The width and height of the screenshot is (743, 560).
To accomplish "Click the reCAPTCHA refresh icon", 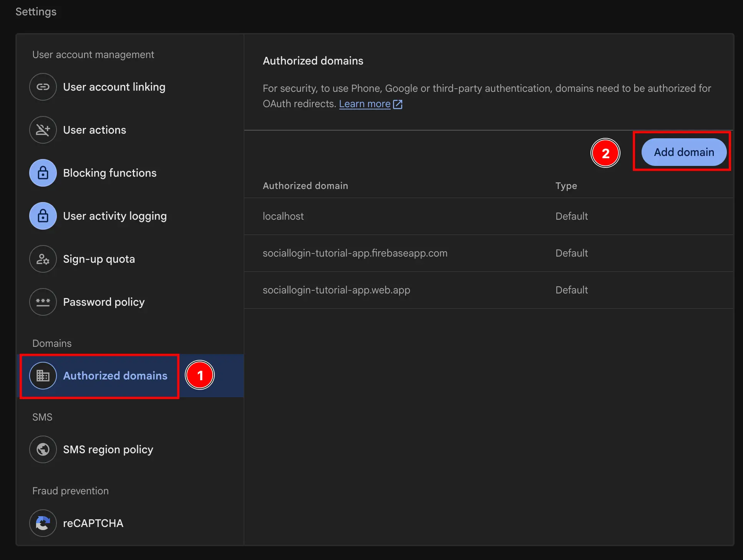I will pos(43,523).
